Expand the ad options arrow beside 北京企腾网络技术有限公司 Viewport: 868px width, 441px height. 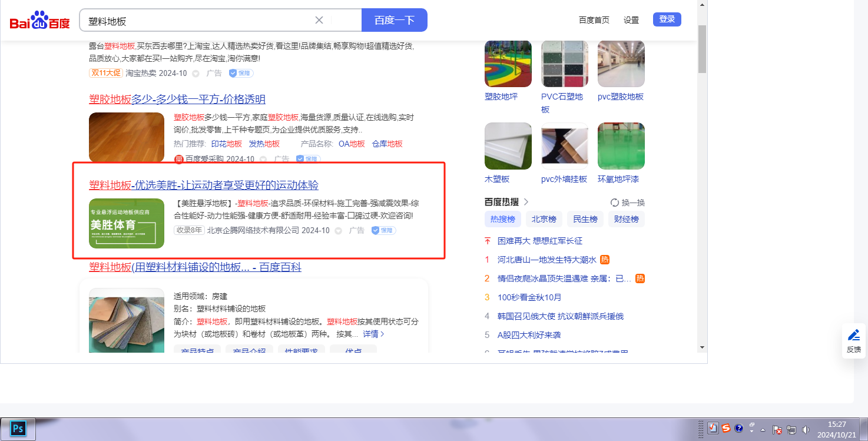coord(338,231)
